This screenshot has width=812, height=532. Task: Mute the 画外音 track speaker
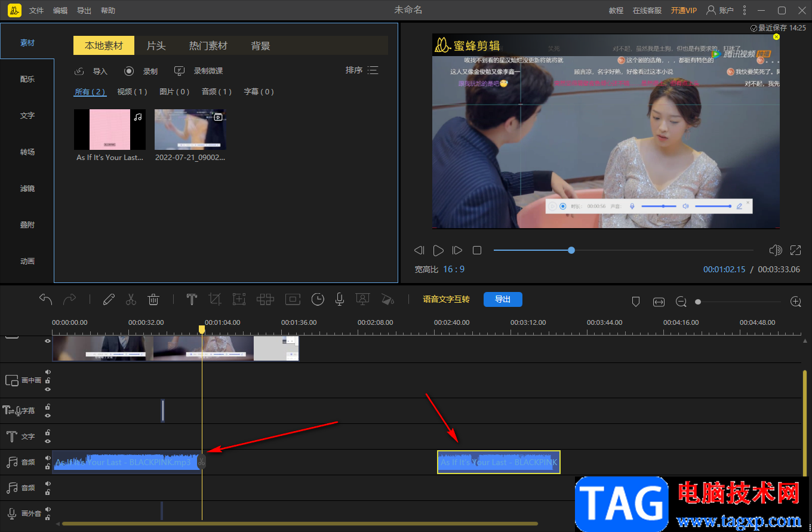[x=48, y=509]
